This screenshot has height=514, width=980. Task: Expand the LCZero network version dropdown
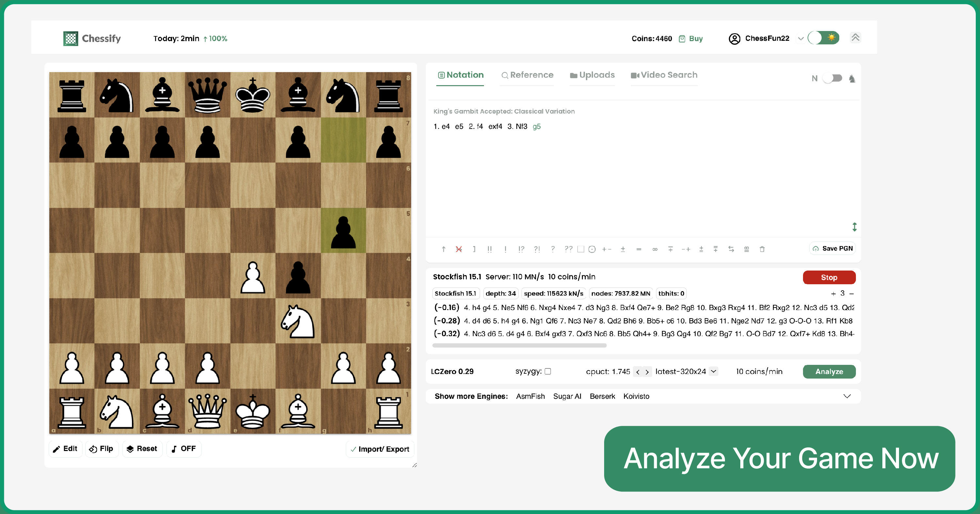click(714, 372)
